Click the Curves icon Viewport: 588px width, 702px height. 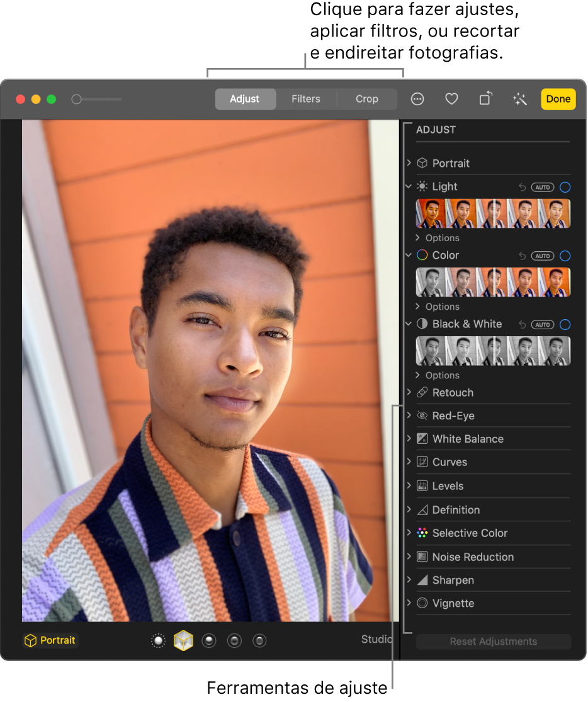click(422, 462)
